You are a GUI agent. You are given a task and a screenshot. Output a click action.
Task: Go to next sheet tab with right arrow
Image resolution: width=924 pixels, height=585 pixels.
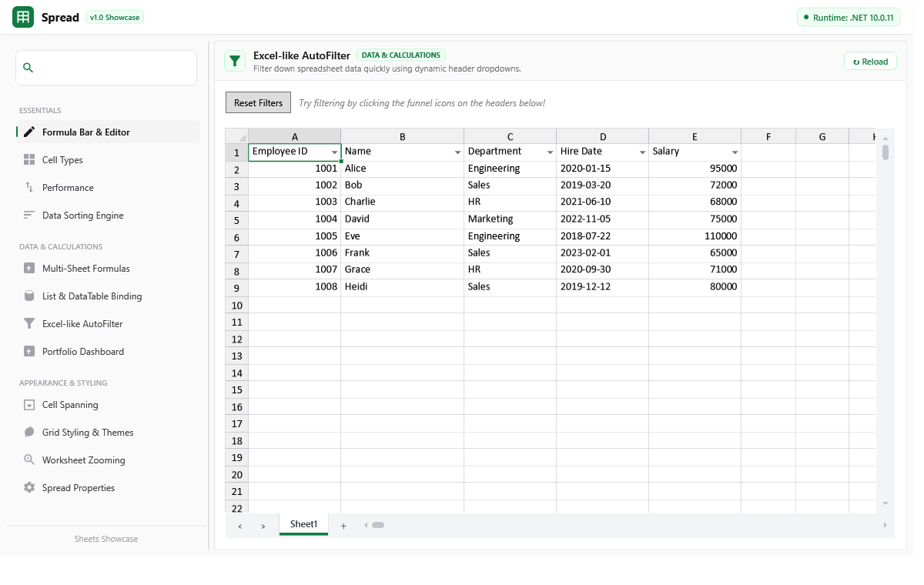[263, 526]
